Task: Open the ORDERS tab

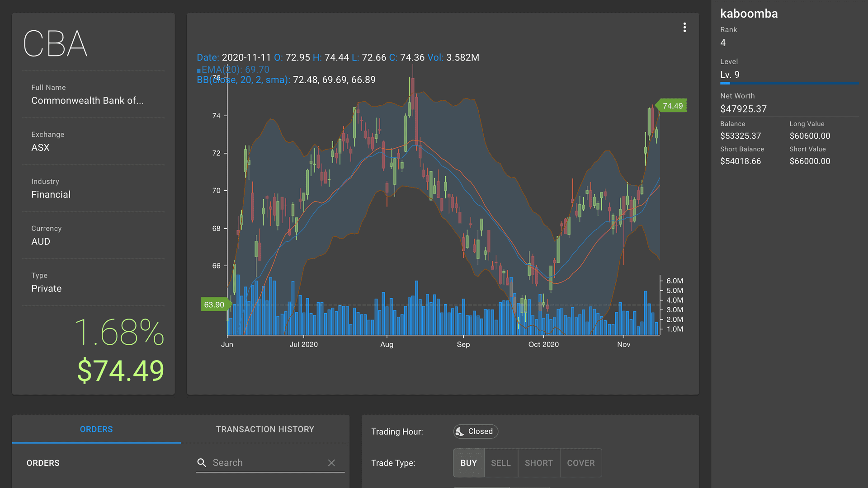Action: click(96, 429)
